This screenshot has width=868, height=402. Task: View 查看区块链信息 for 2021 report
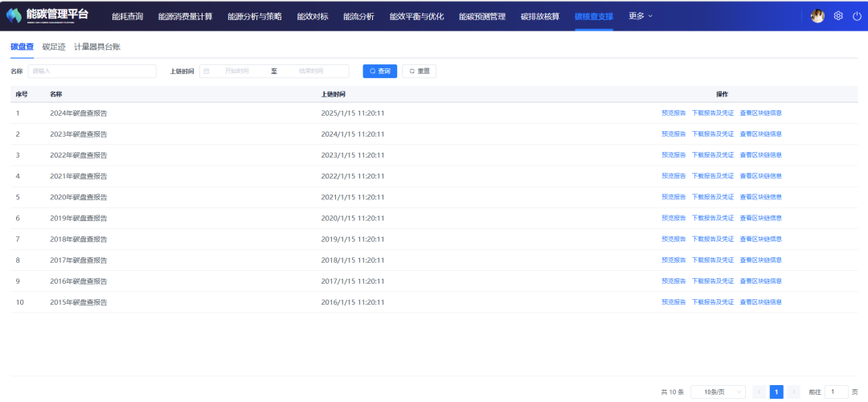click(761, 176)
